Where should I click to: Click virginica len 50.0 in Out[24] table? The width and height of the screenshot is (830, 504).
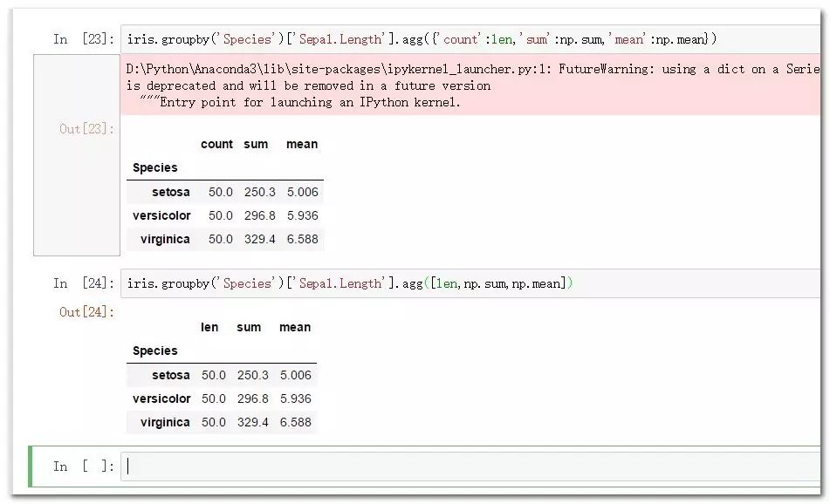213,422
